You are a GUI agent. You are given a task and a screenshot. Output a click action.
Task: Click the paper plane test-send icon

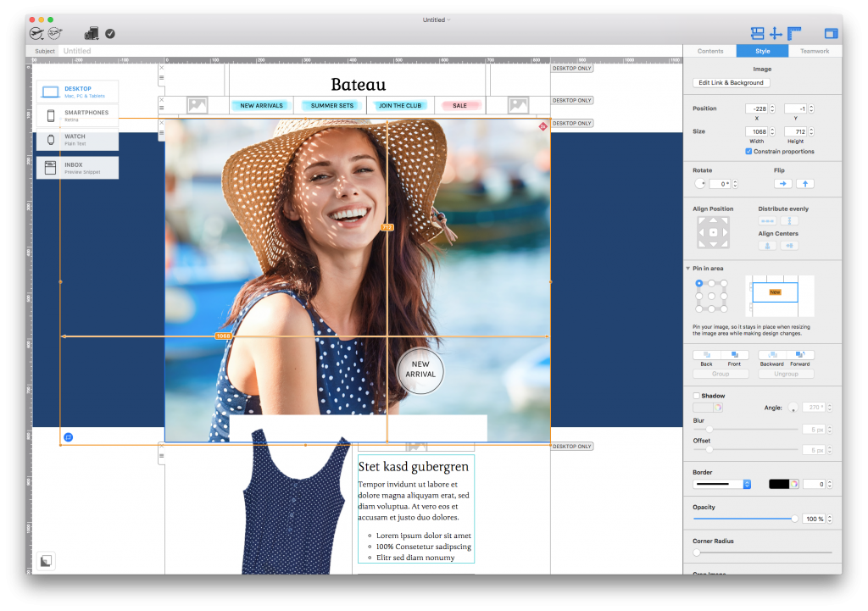click(x=55, y=34)
